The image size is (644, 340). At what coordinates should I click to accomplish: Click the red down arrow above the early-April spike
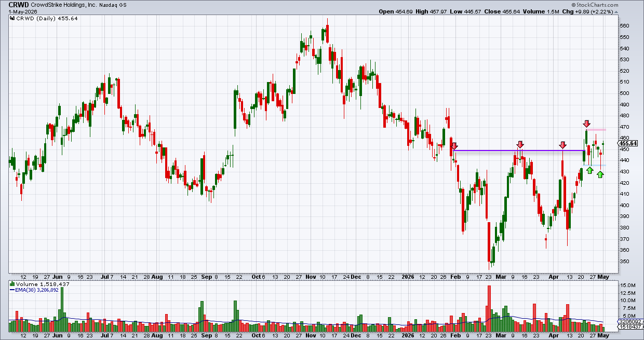(x=563, y=145)
